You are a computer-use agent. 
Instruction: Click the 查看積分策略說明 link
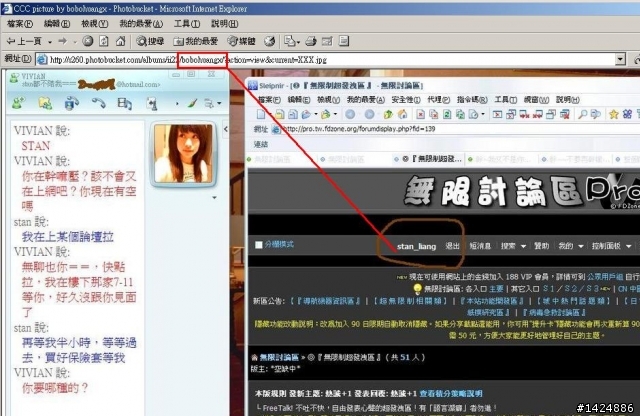tap(451, 394)
